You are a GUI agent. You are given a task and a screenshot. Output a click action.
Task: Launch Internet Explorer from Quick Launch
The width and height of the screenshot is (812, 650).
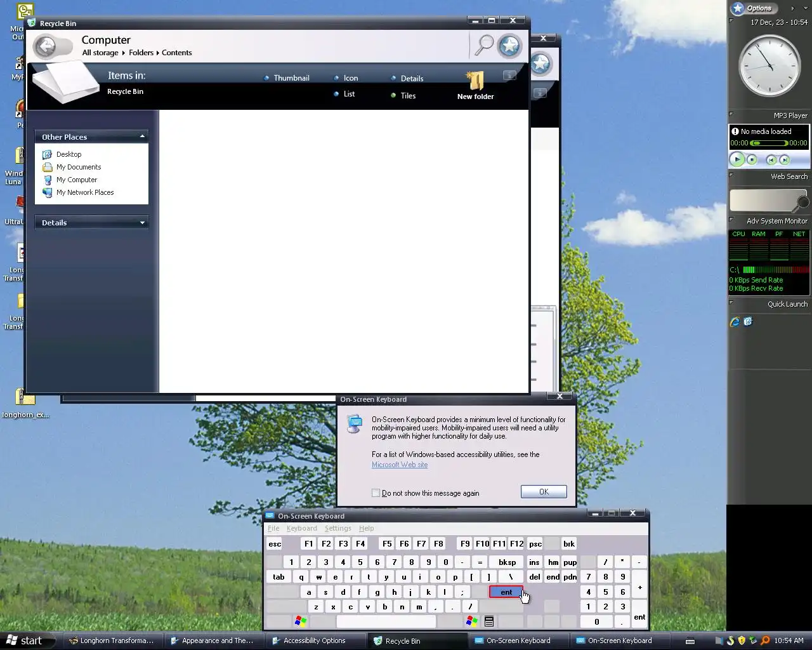(x=735, y=322)
